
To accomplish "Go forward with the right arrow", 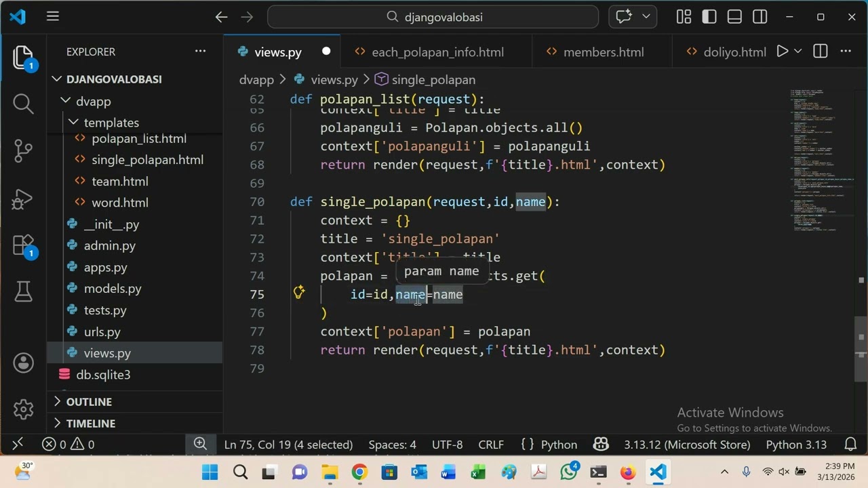I will click(x=248, y=17).
